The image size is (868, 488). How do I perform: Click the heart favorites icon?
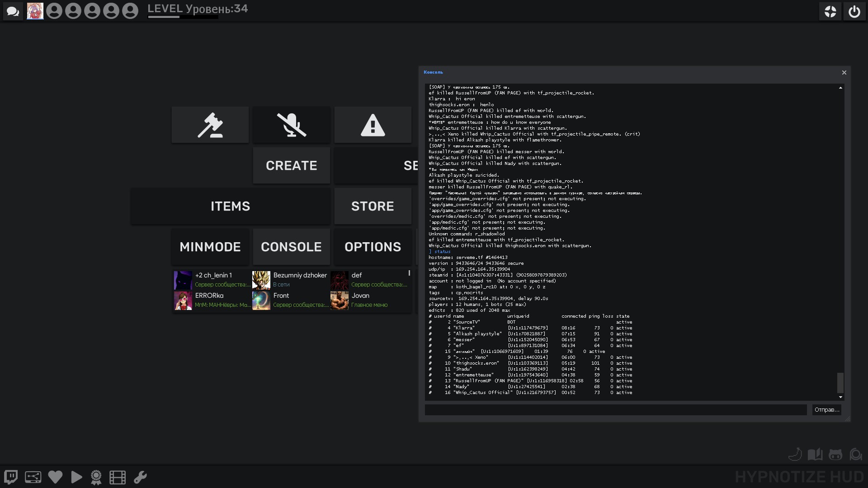coord(55,477)
